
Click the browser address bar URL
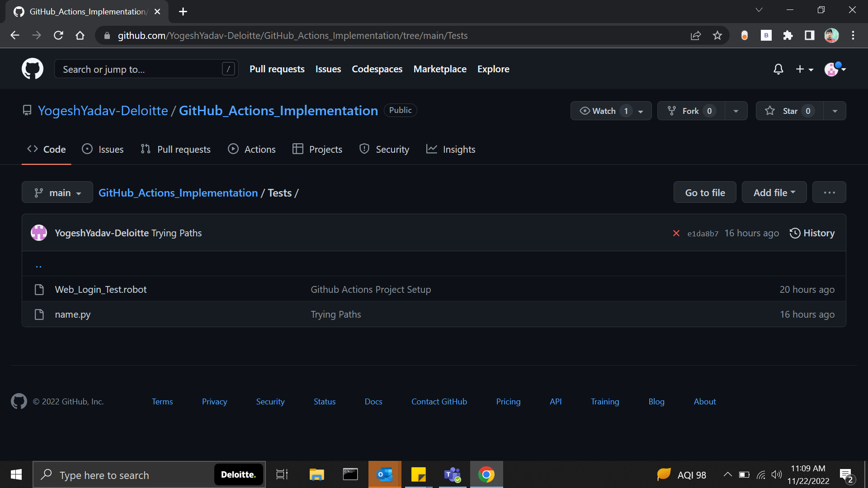pyautogui.click(x=292, y=35)
